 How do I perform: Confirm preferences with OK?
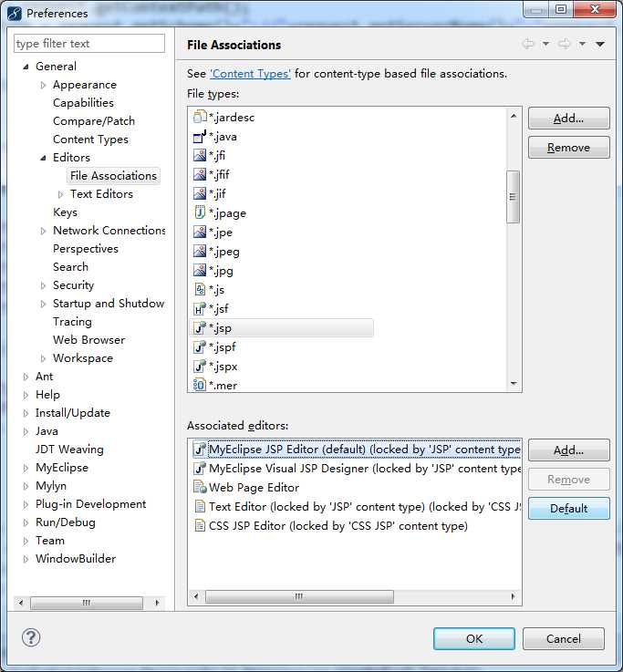(474, 638)
